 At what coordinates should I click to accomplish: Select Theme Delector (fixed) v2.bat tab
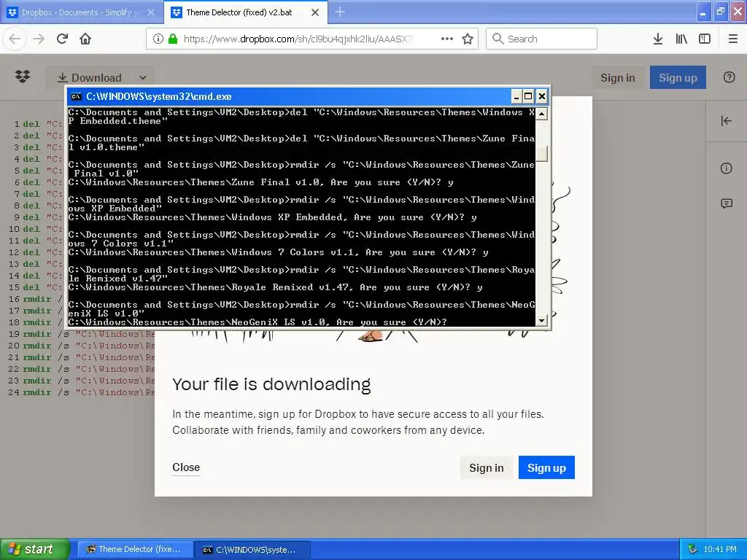tap(246, 12)
